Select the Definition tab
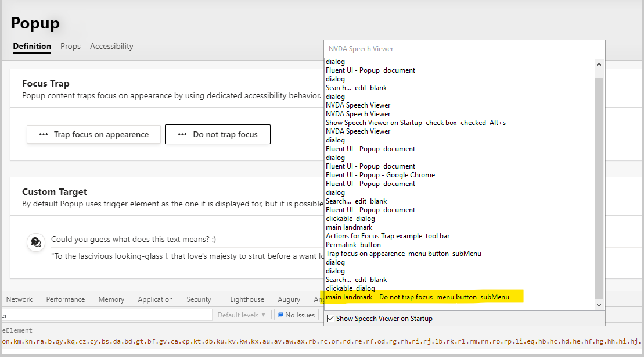The height and width of the screenshot is (357, 644). [x=32, y=46]
